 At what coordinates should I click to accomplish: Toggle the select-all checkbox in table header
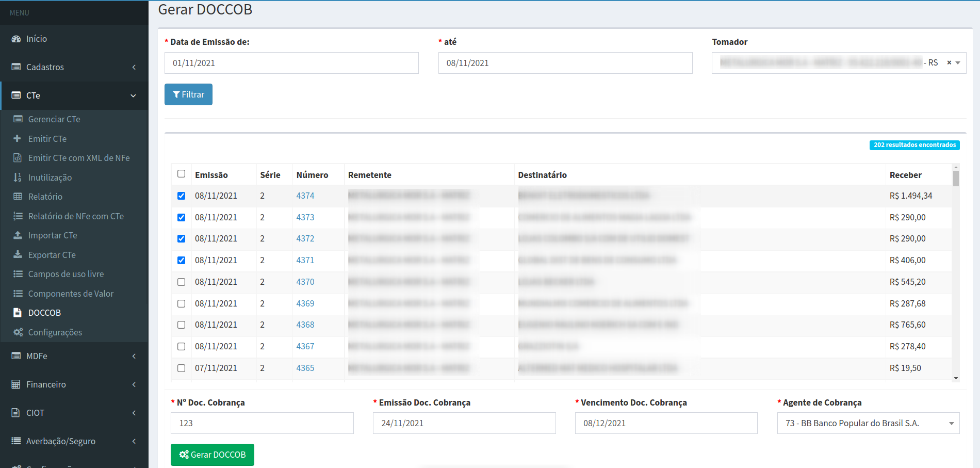point(181,174)
